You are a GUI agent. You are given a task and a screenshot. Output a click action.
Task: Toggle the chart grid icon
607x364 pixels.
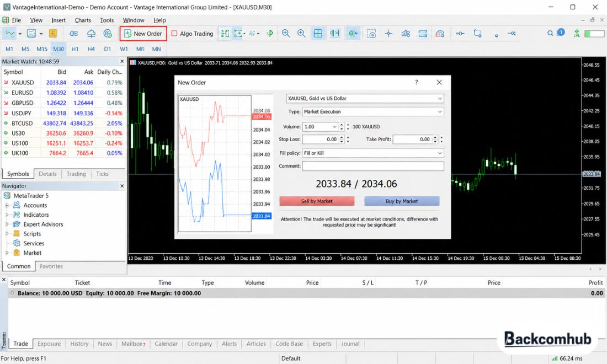[x=318, y=34]
